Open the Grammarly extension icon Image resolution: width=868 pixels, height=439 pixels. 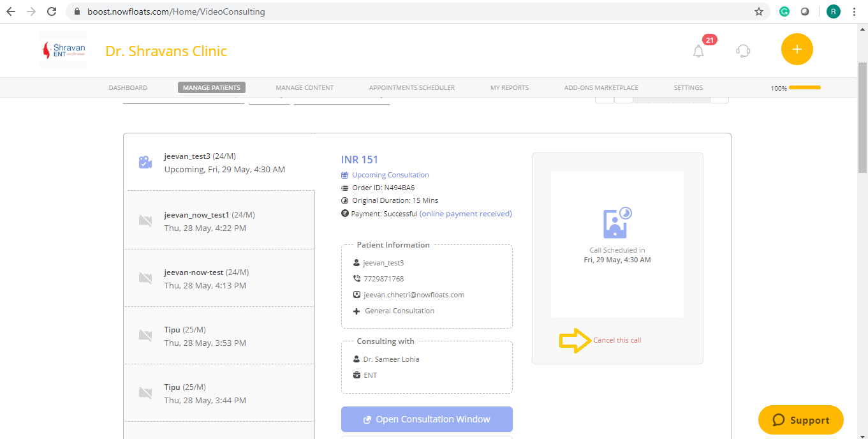click(785, 11)
